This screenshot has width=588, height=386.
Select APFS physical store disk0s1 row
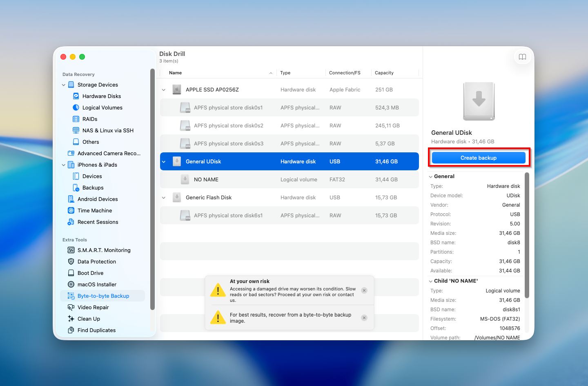[289, 107]
